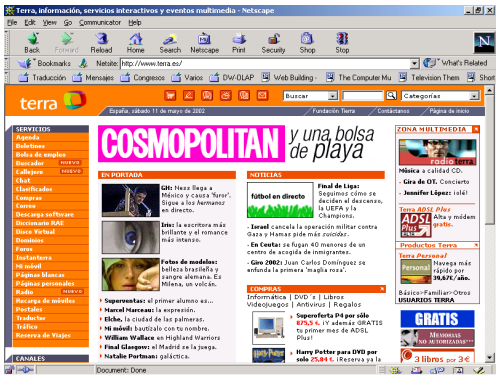Open the Mensajes bookmark folder
The width and height of the screenshot is (501, 380).
click(93, 77)
